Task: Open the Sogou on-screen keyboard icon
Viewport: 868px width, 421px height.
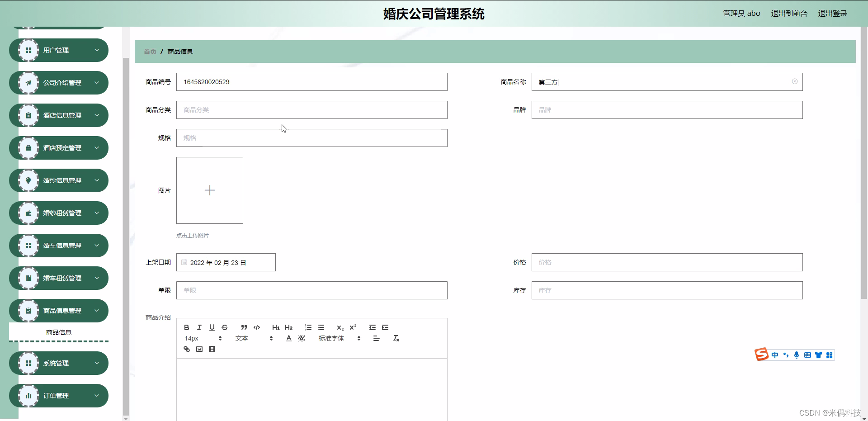Action: [807, 355]
